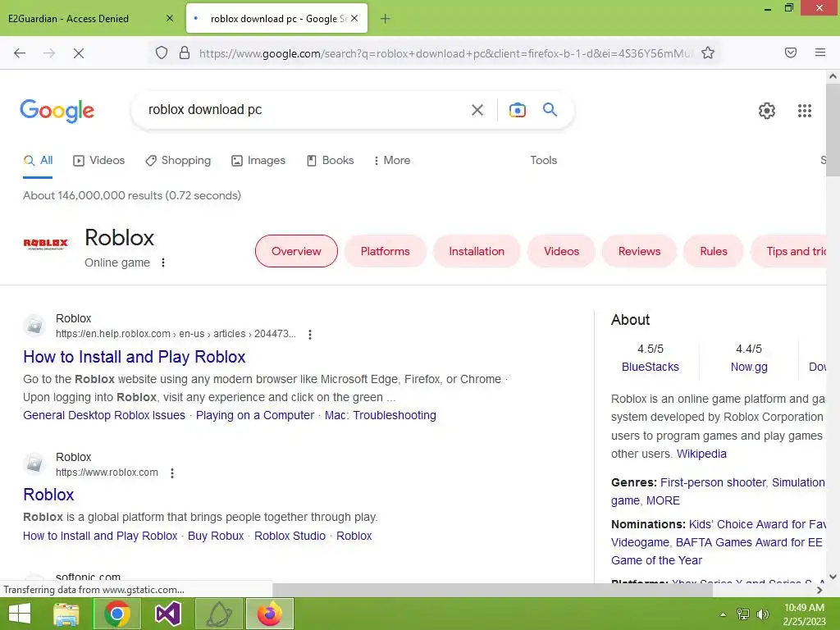Viewport: 840px width, 630px height.
Task: Open Playing on a Computer sitelink
Action: pos(255,415)
